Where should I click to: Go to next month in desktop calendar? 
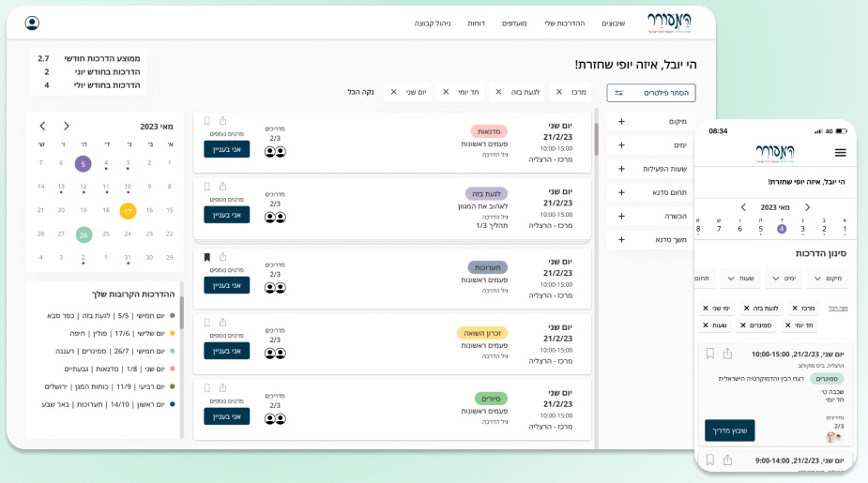tap(67, 127)
